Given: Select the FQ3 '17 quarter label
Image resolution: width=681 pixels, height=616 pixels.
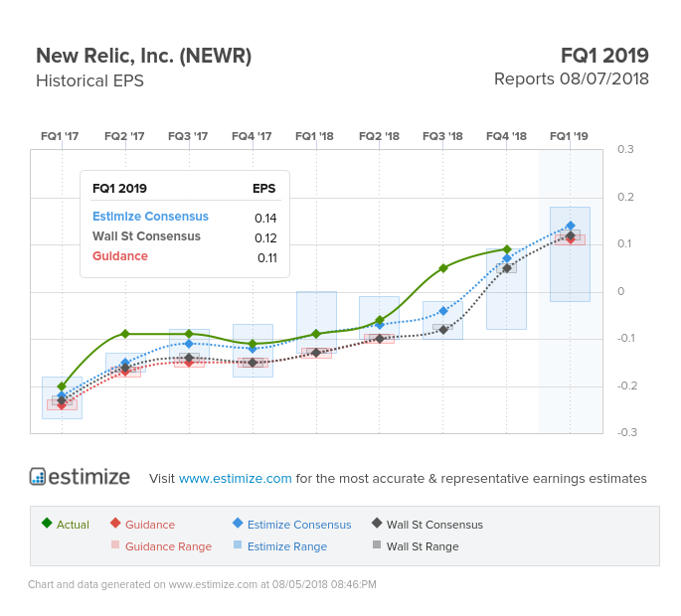Looking at the screenshot, I should pos(188,136).
